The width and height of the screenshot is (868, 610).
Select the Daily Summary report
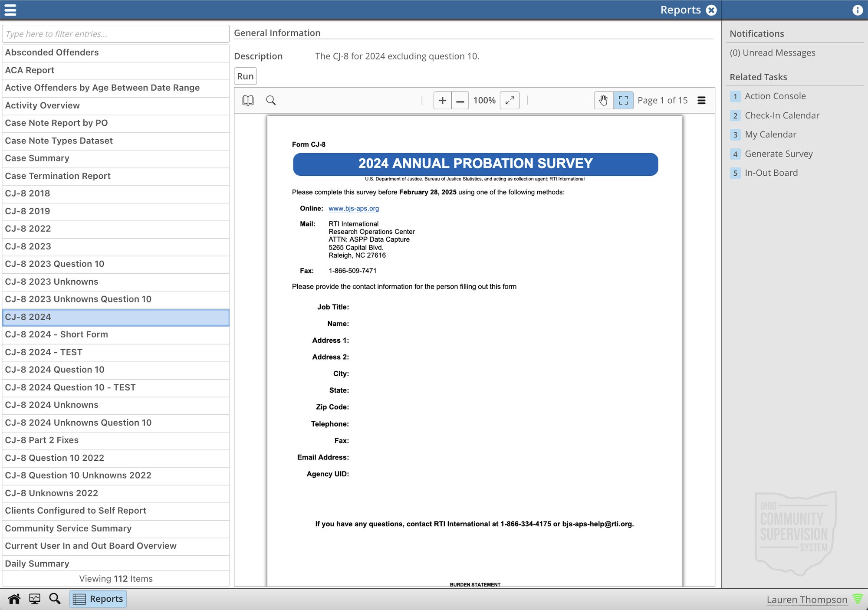(116, 564)
